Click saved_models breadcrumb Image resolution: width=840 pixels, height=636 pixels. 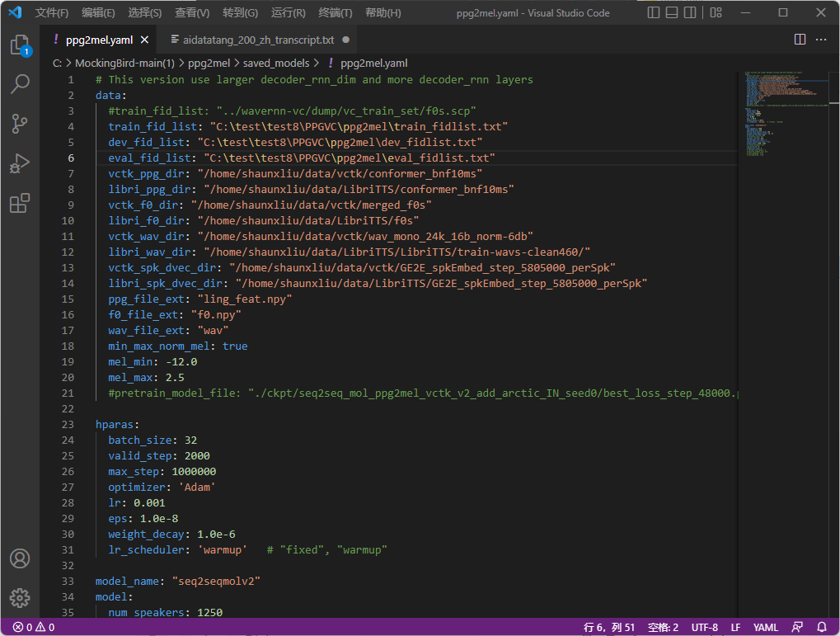[276, 64]
